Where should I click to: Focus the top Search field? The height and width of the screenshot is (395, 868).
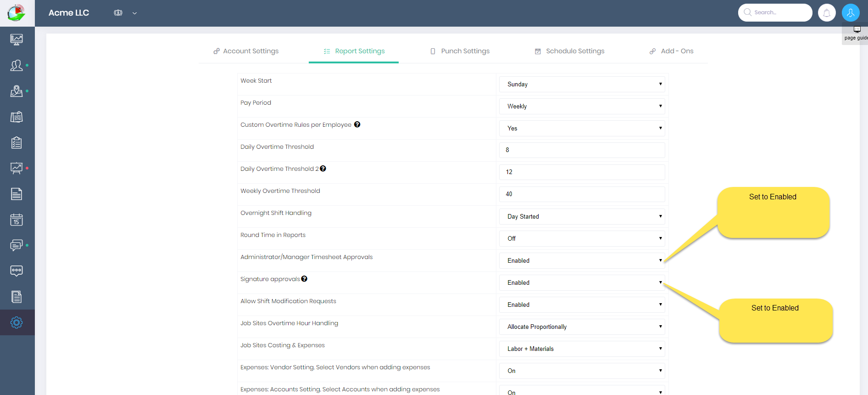tap(775, 12)
